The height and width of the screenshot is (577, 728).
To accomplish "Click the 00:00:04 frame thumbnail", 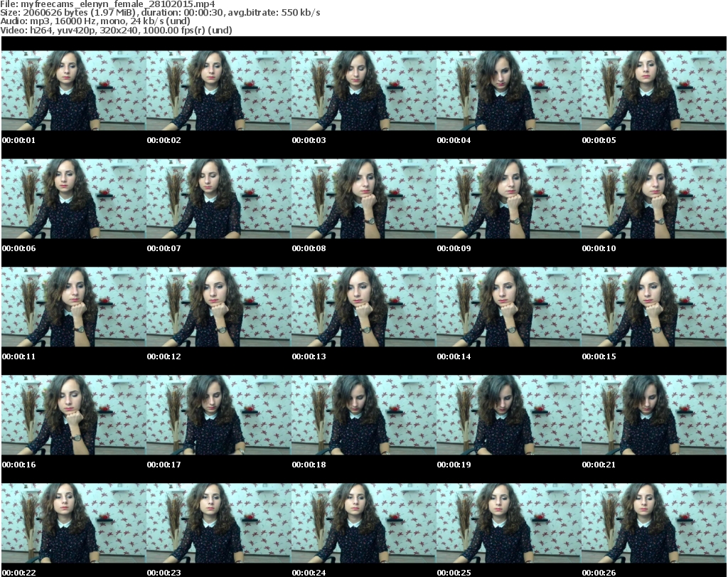I will (509, 90).
